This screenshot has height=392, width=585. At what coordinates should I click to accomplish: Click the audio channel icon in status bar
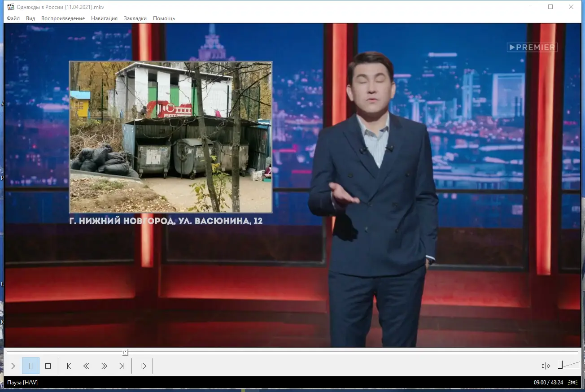coord(573,383)
